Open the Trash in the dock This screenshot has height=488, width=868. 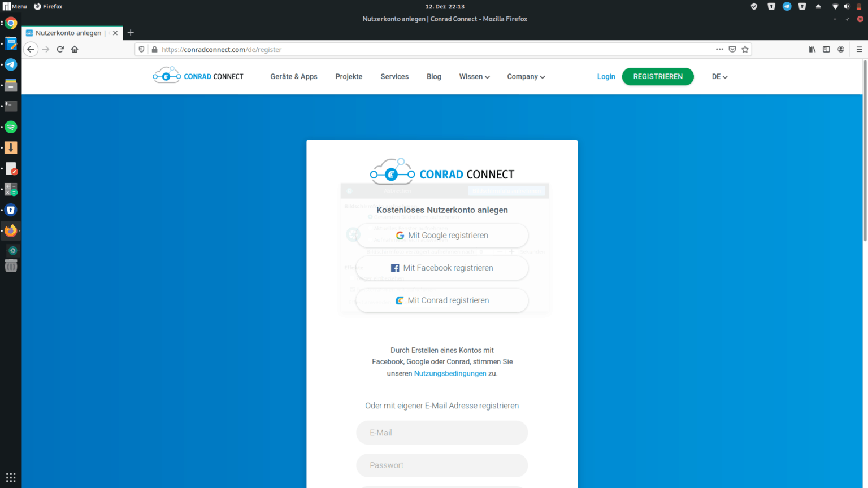point(11,265)
